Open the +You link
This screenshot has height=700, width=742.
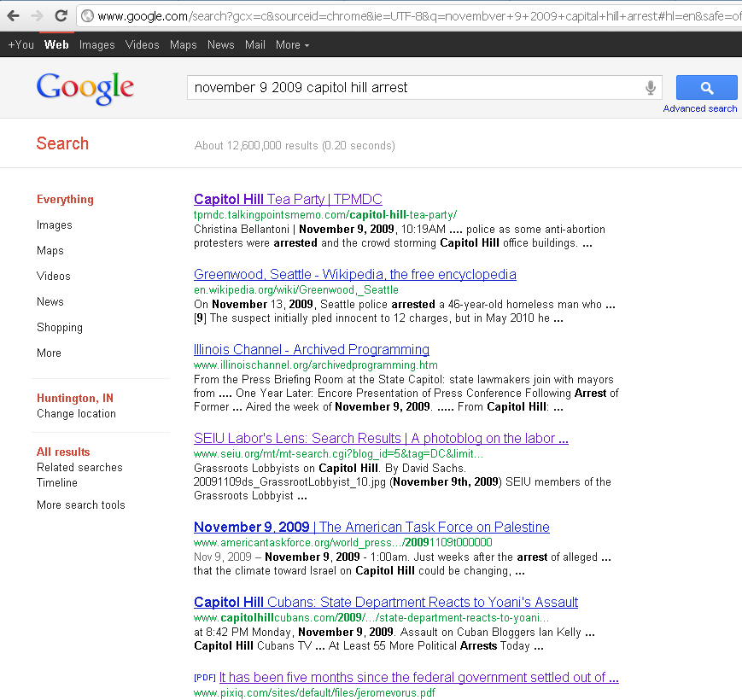coord(20,44)
